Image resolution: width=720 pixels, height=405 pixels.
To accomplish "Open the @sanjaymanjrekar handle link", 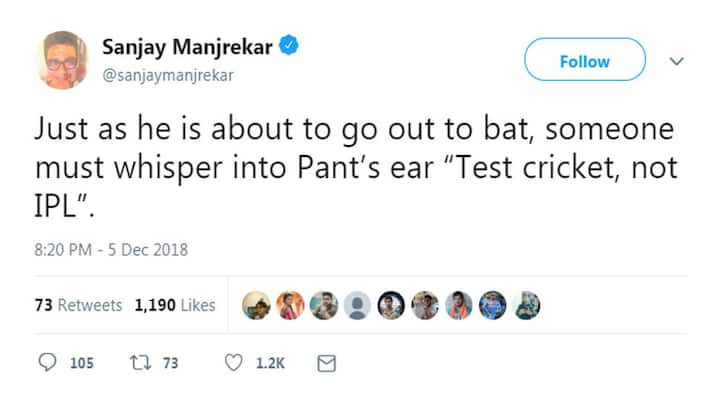I will [x=168, y=75].
